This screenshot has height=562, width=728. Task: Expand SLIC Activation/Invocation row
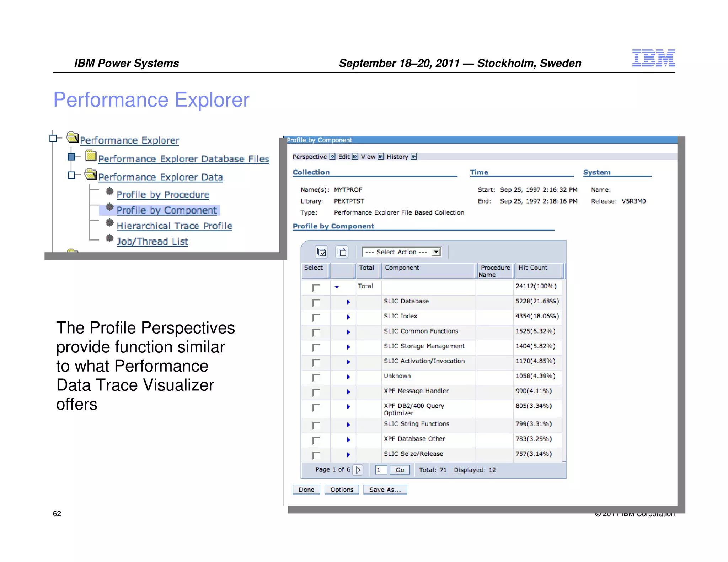click(x=348, y=362)
